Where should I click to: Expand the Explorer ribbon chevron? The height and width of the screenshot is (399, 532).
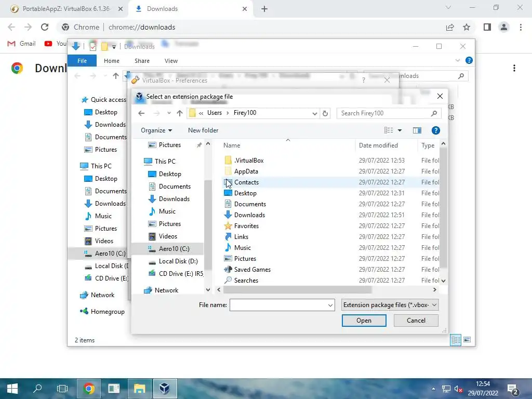pos(457,60)
